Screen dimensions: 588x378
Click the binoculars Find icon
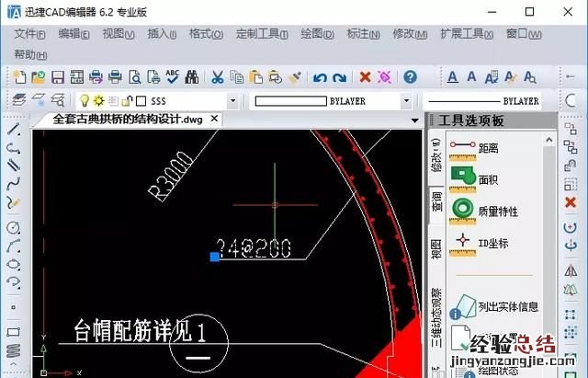pyautogui.click(x=192, y=77)
